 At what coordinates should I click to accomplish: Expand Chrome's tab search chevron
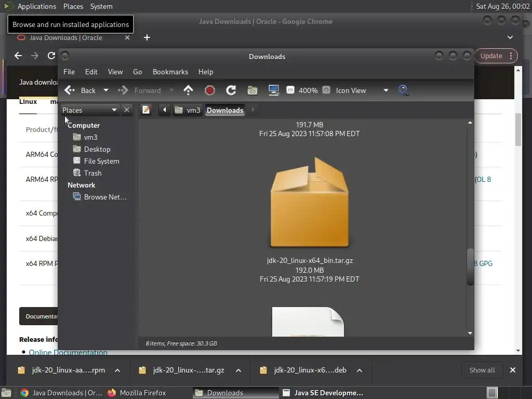point(510,37)
